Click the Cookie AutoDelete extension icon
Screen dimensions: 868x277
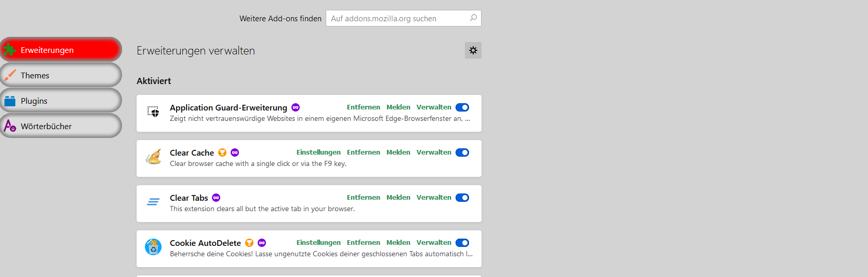[x=153, y=247]
